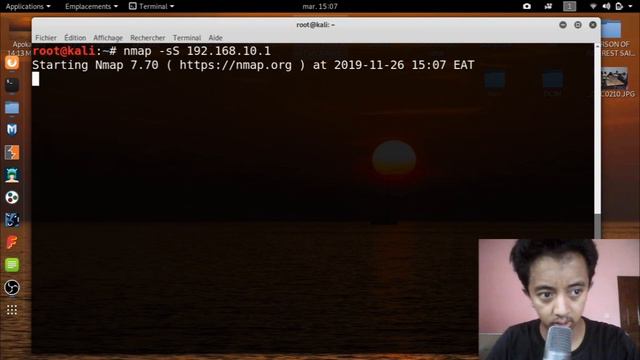Image resolution: width=640 pixels, height=360 pixels.
Task: Click the https://nmap.org URL text
Action: (236, 65)
